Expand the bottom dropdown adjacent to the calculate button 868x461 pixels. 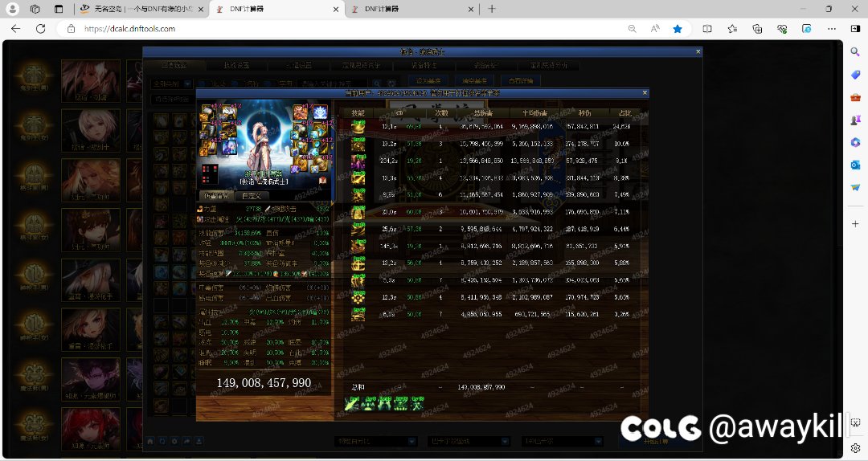tap(561, 441)
